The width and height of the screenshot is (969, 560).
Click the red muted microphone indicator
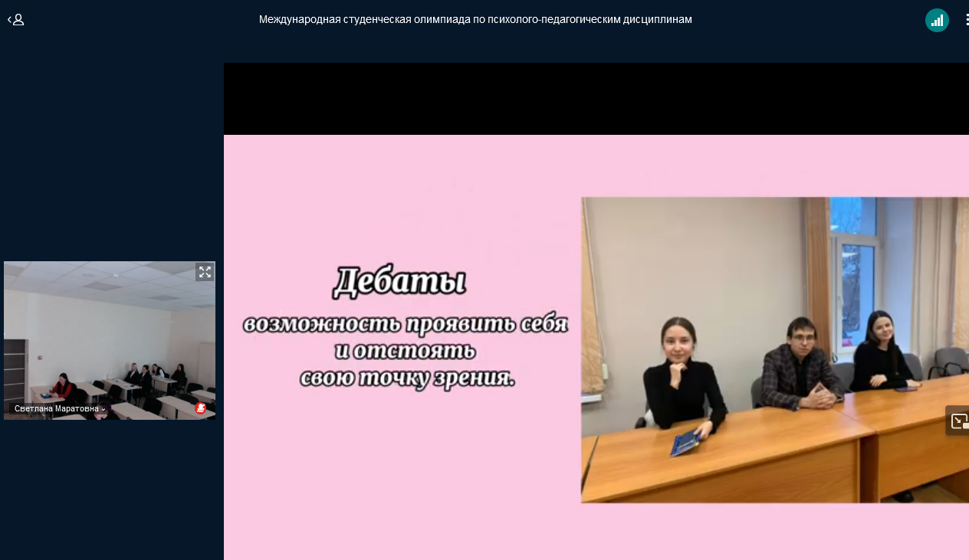(x=201, y=408)
